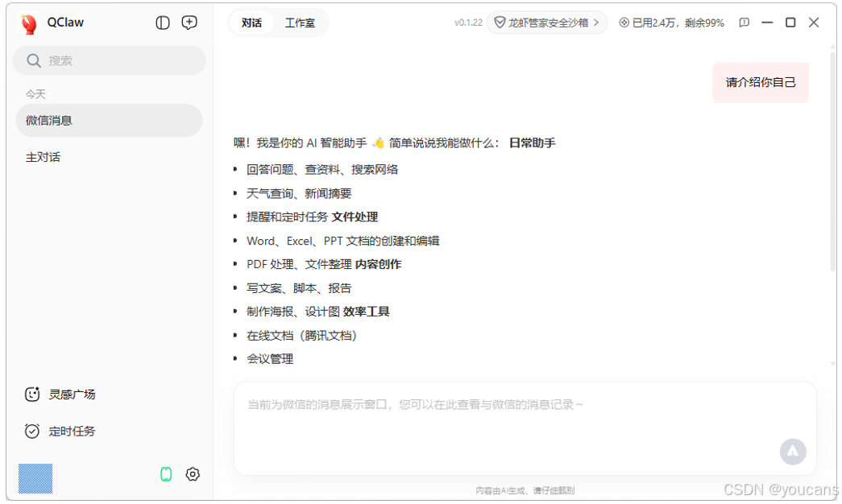Click the bold 效率工具 heading

pyautogui.click(x=367, y=312)
